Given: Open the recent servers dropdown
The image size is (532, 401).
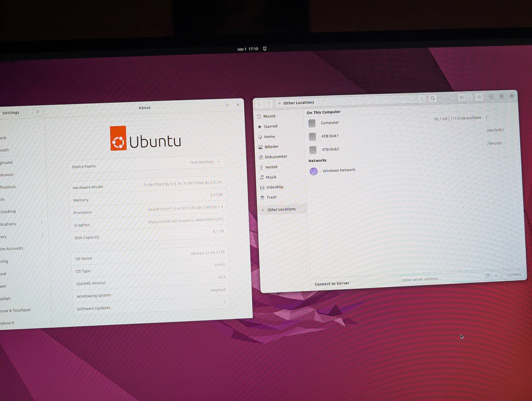Looking at the screenshot, I should click(x=496, y=275).
